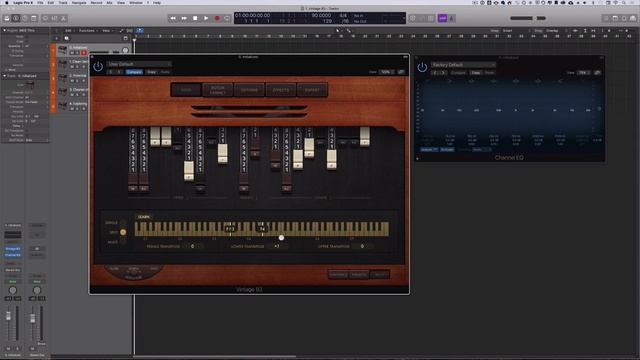Open the Toolbar icon in control bar

point(34,18)
